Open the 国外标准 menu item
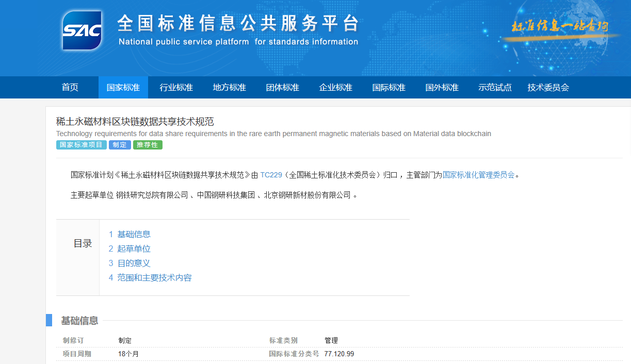Screen dimensions: 631x364 tap(442, 88)
